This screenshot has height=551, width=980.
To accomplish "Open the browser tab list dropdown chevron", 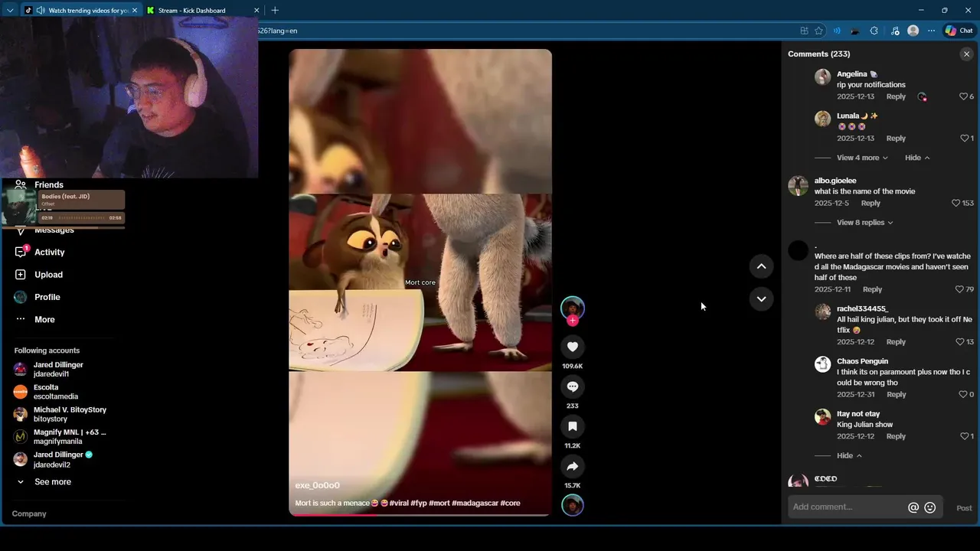I will pyautogui.click(x=10, y=10).
